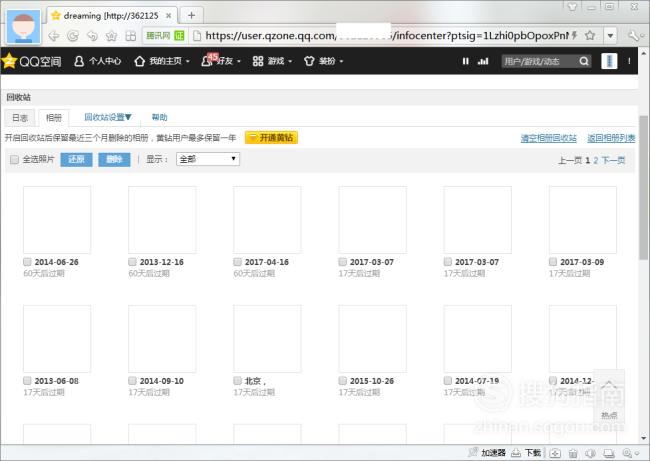The width and height of the screenshot is (650, 461).
Task: Select the 2014-09-10 album checkbox
Action: click(132, 381)
